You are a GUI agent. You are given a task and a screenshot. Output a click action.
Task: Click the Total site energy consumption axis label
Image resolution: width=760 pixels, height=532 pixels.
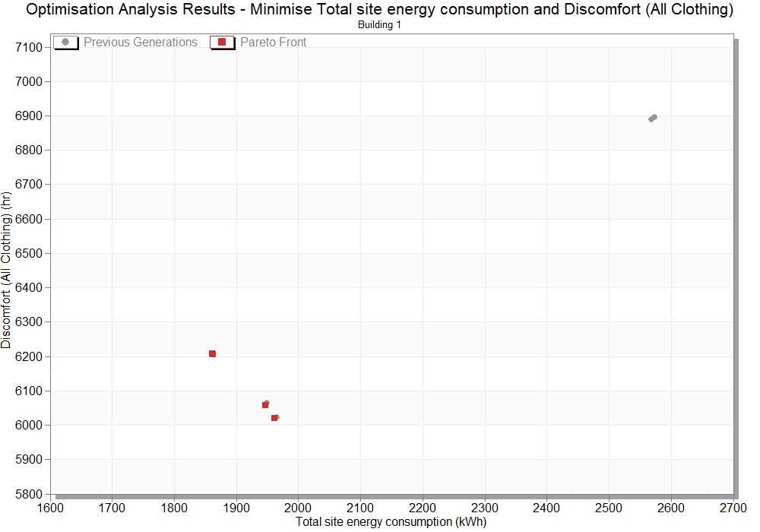click(x=391, y=522)
